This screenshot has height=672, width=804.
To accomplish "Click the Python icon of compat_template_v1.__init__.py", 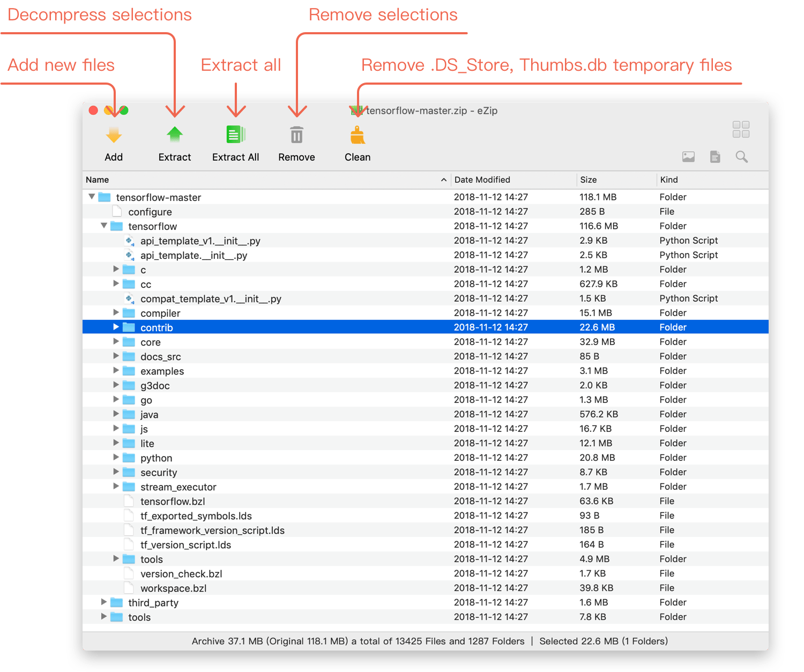I will click(129, 298).
